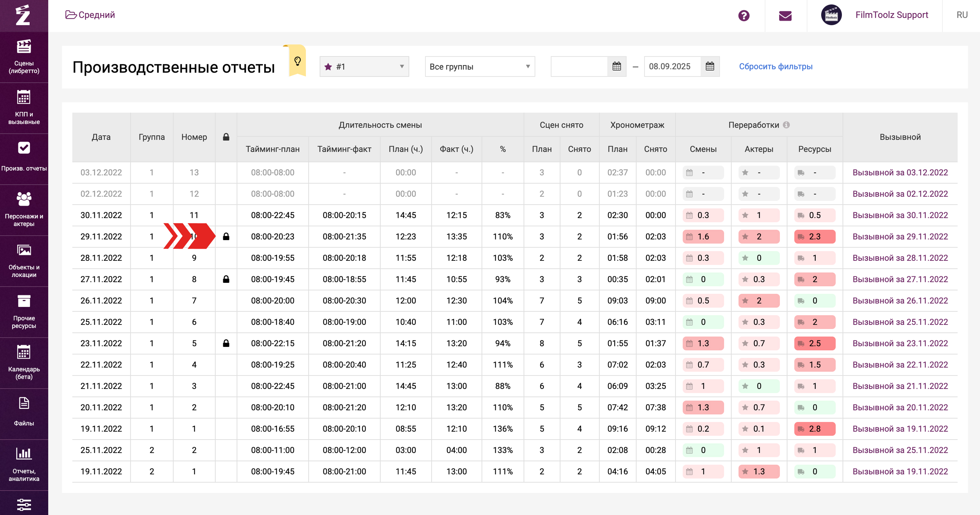980x515 pixels.
Task: Click the Средний project folder link
Action: coord(90,15)
